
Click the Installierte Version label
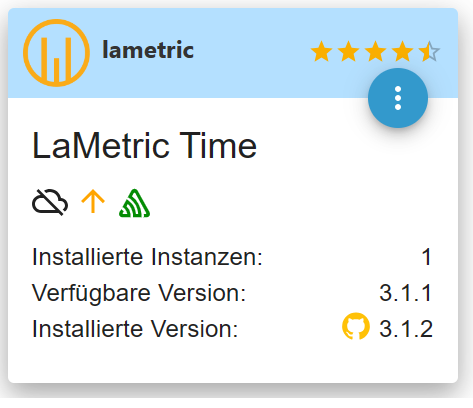click(135, 329)
